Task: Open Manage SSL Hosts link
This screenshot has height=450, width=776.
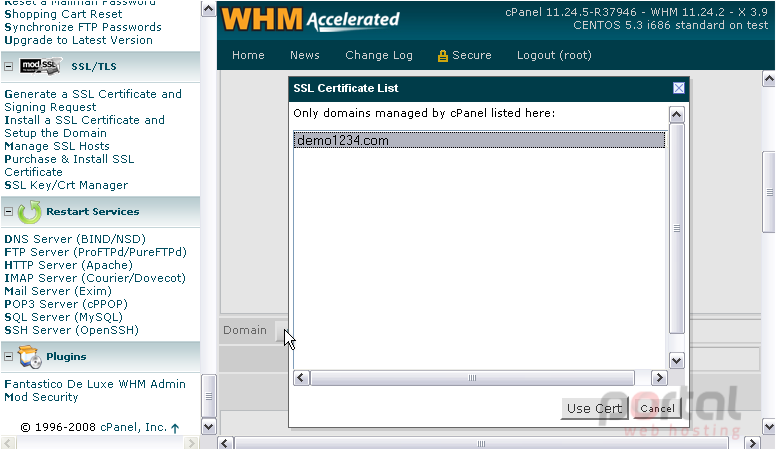Action: point(57,146)
